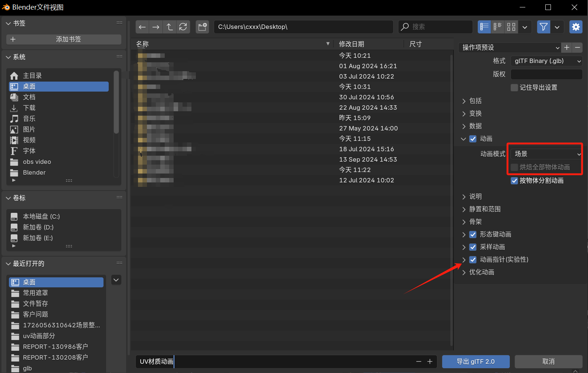Open 本地磁盘 (C:) drive
The width and height of the screenshot is (588, 373).
63,217
